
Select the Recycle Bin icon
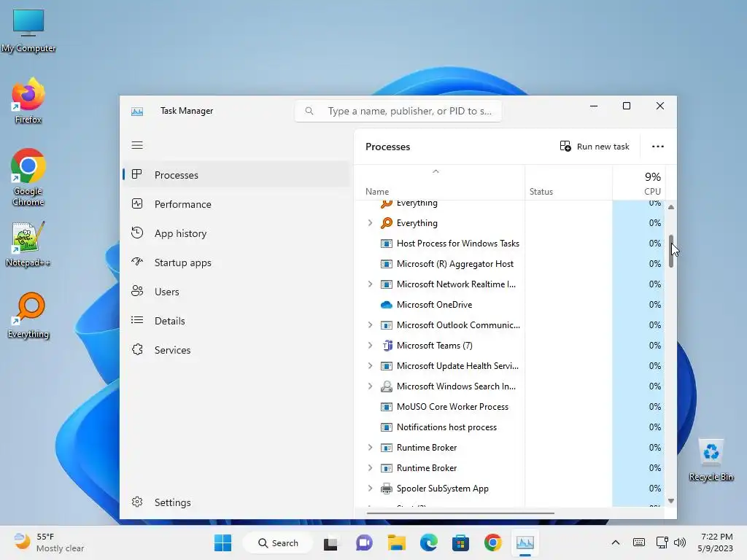(711, 461)
